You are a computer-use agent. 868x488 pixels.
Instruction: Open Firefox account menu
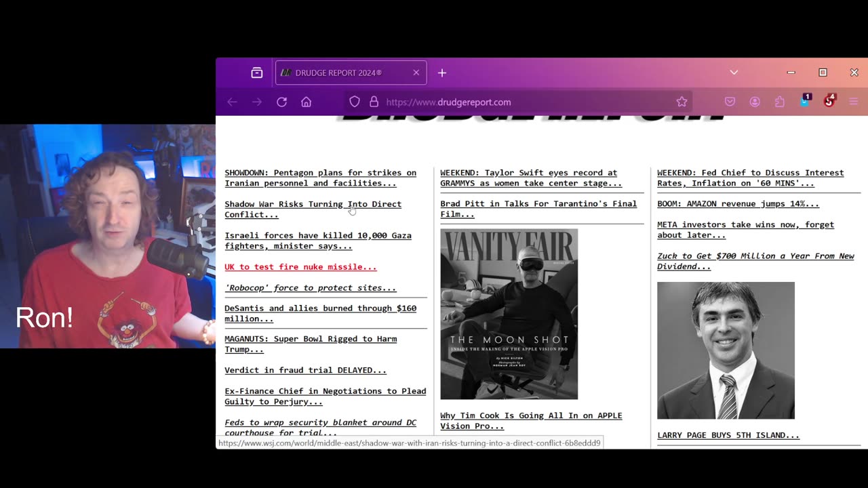755,102
